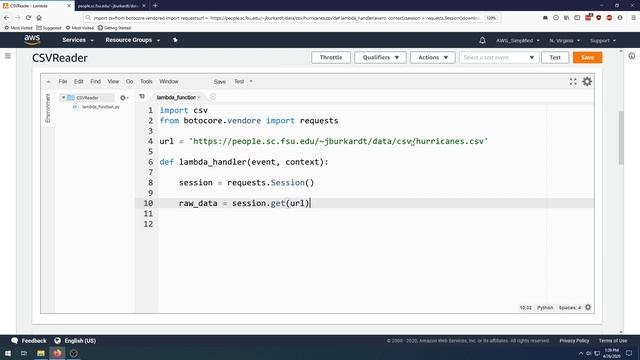
Task: Open the editor Tools menu
Action: tap(146, 82)
